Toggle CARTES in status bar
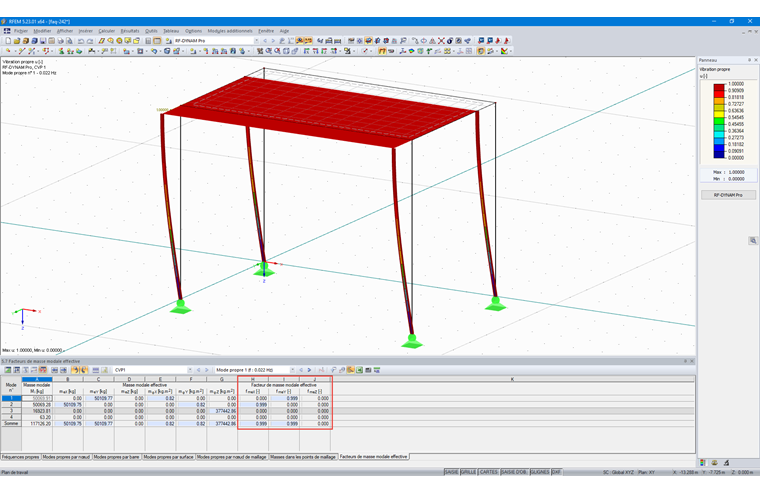Screen dimensions: 760x494 click(489, 472)
